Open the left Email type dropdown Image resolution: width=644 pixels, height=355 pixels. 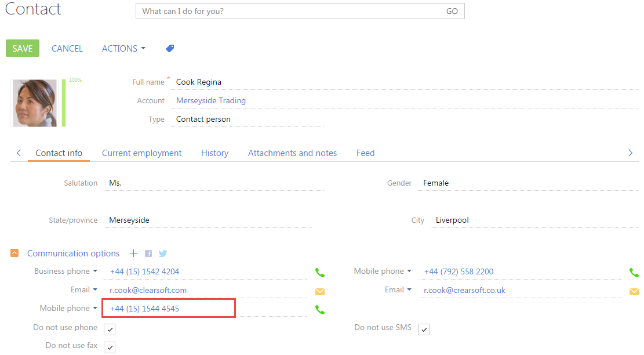84,289
